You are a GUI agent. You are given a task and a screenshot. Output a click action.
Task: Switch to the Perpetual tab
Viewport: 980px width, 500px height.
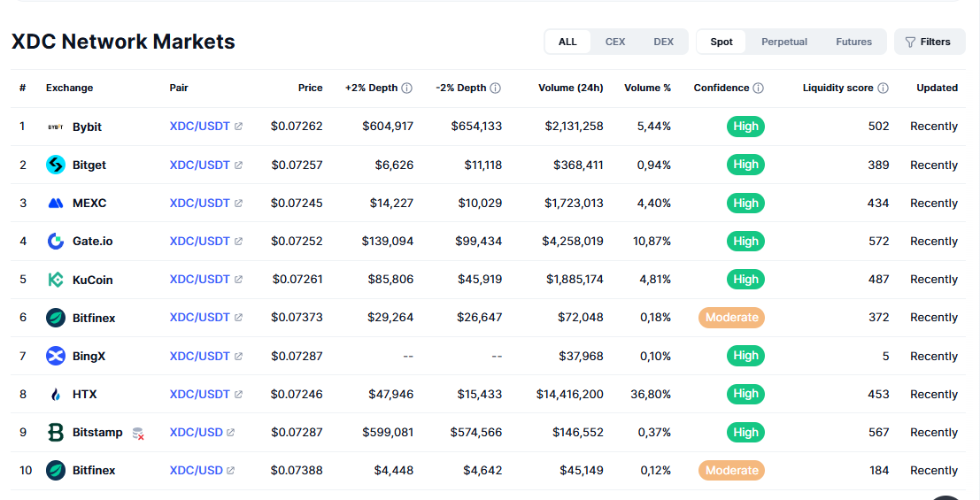[784, 42]
